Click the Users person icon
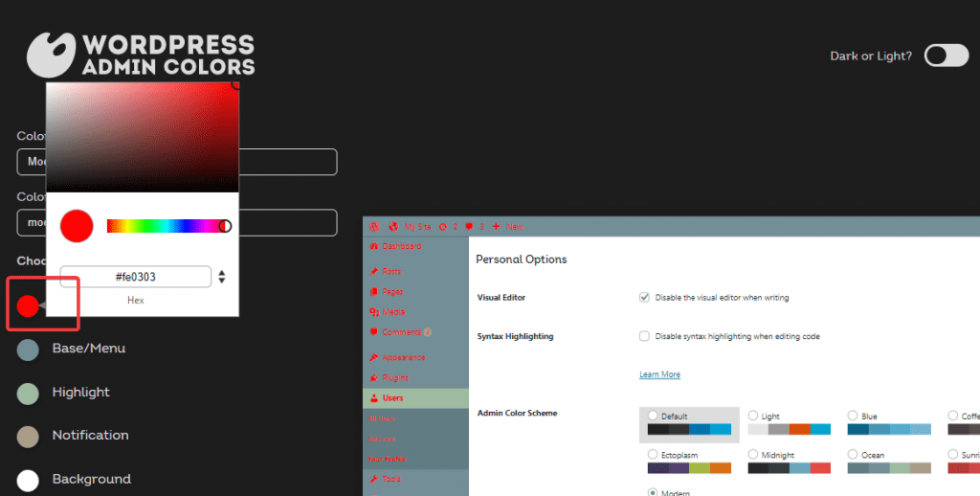 click(374, 397)
